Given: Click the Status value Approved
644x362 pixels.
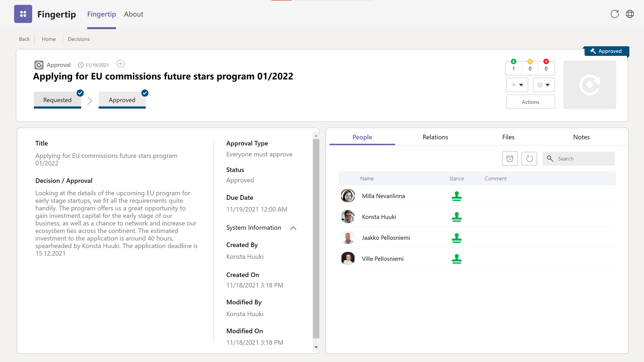Looking at the screenshot, I should pyautogui.click(x=240, y=180).
